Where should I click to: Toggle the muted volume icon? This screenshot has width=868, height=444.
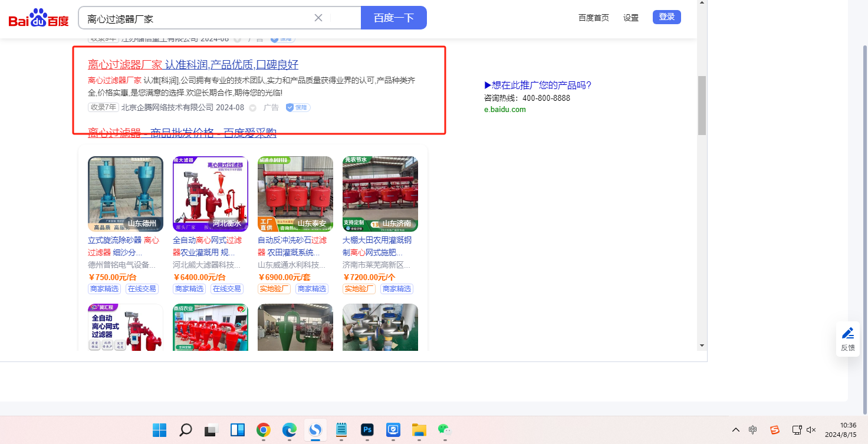pyautogui.click(x=811, y=430)
